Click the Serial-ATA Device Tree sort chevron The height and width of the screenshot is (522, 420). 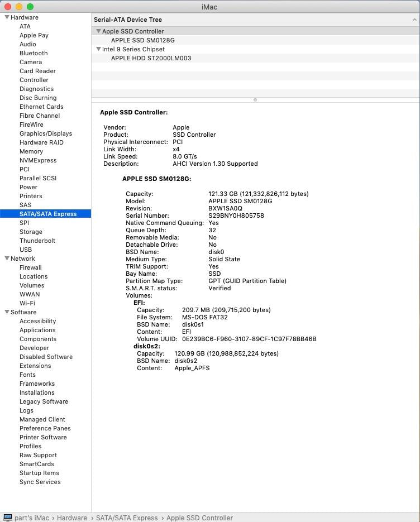414,20
